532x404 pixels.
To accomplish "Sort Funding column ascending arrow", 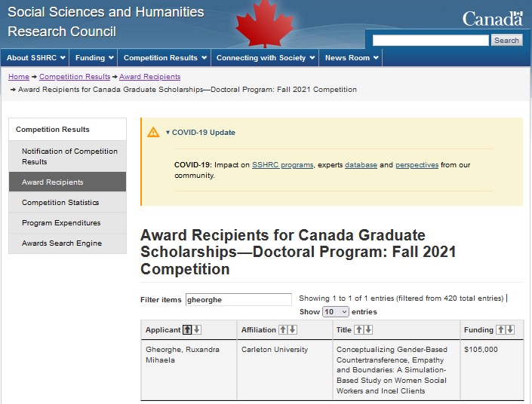I will (x=501, y=330).
